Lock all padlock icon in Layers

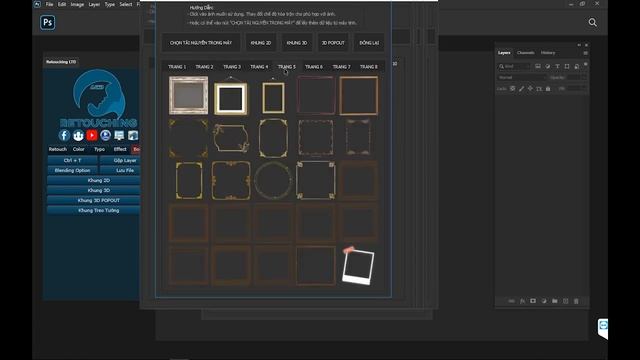548,89
